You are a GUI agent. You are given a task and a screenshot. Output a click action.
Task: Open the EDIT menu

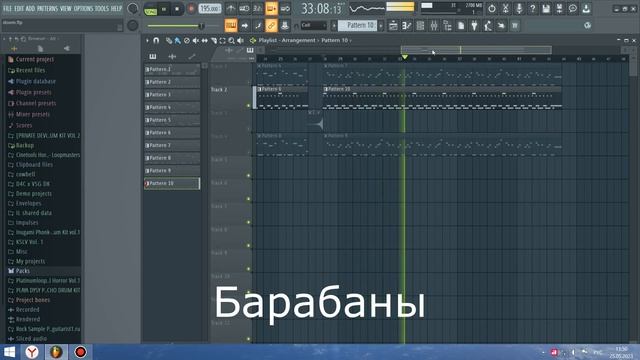coord(19,9)
